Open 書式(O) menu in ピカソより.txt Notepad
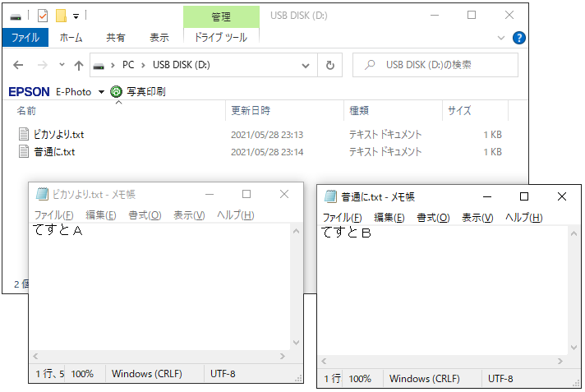This screenshot has height=392, width=585. [145, 215]
